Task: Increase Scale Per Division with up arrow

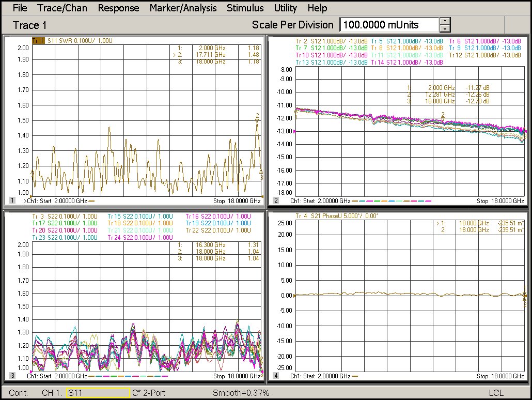Action: click(445, 21)
